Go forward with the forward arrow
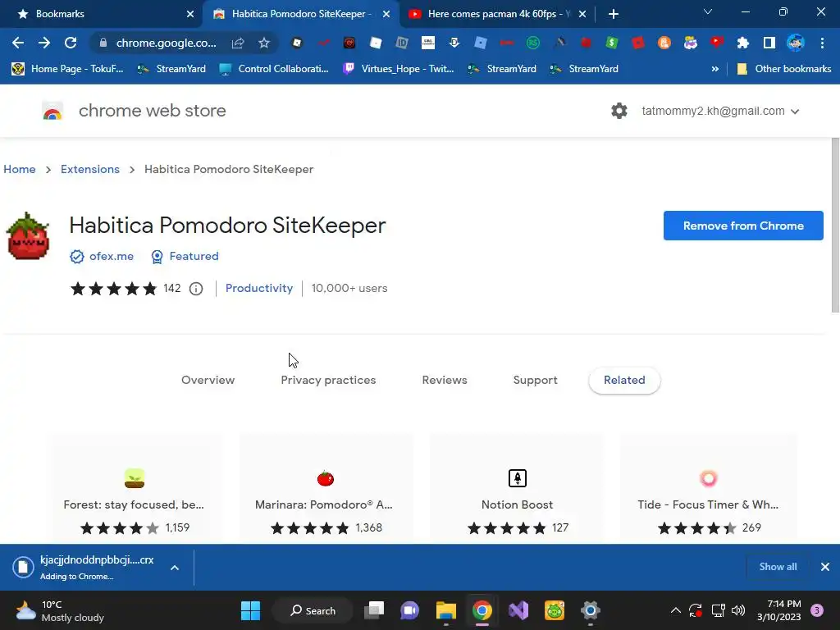840x630 pixels. tap(44, 43)
